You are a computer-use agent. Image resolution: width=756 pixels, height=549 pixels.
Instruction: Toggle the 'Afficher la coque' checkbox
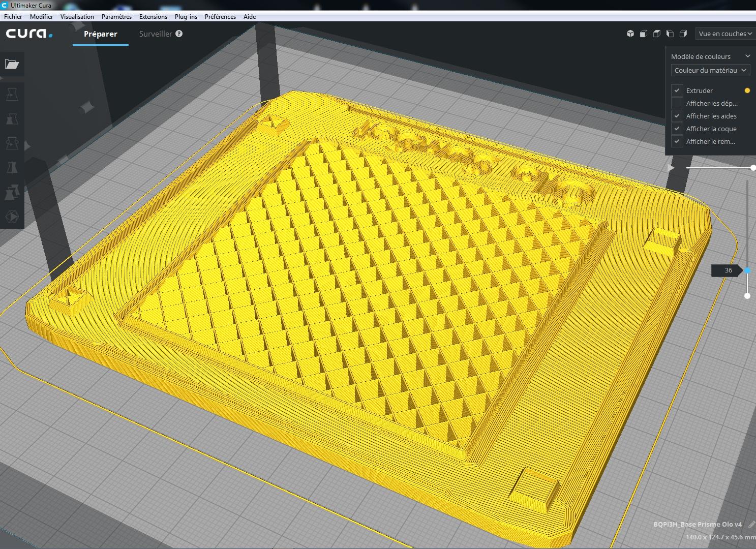[x=677, y=129]
